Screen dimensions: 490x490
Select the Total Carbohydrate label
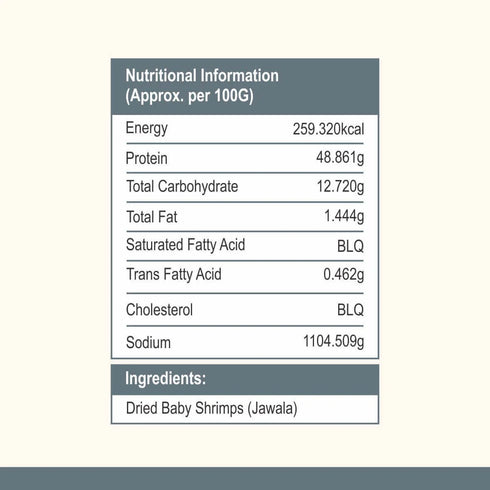tap(182, 187)
